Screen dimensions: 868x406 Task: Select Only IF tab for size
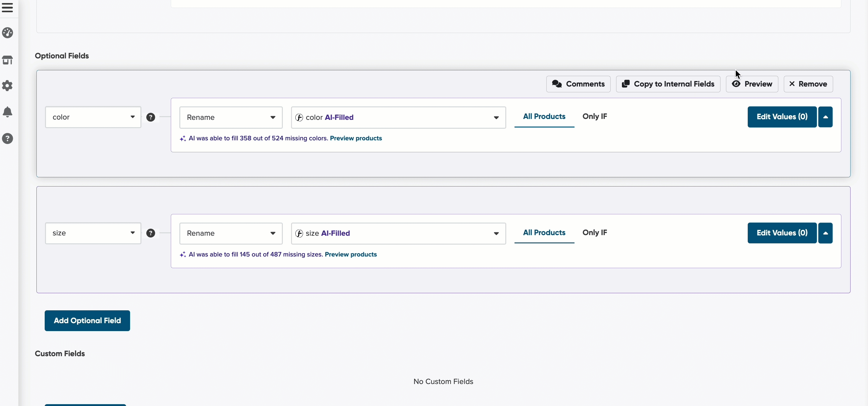(595, 233)
